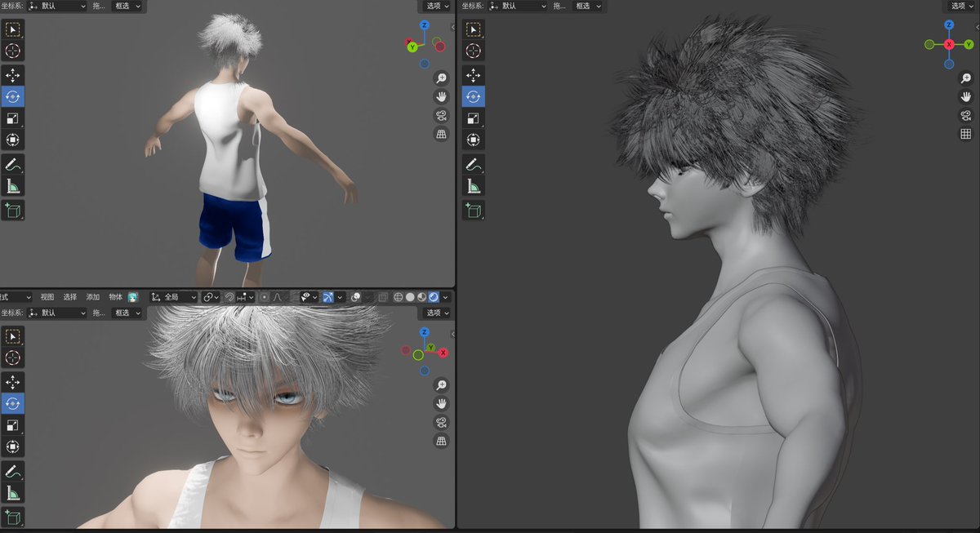
Task: Open the 全局 transform orientation dropdown
Action: pos(174,297)
